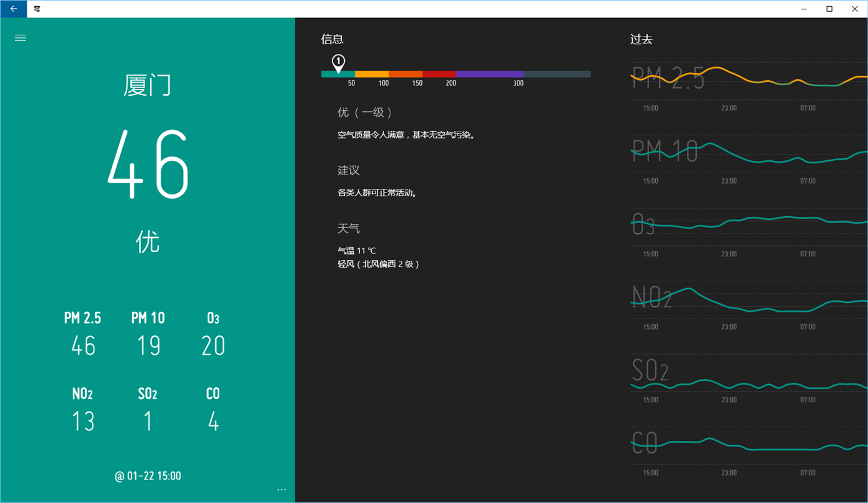
Task: Click the 过去 section heading
Action: point(642,39)
